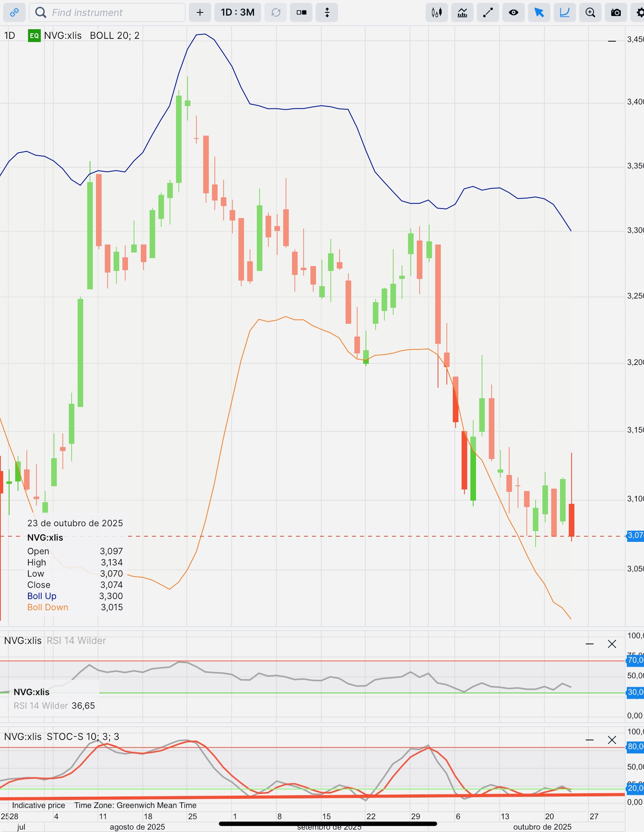Minimize the STOC-S indicator panel

tap(590, 740)
